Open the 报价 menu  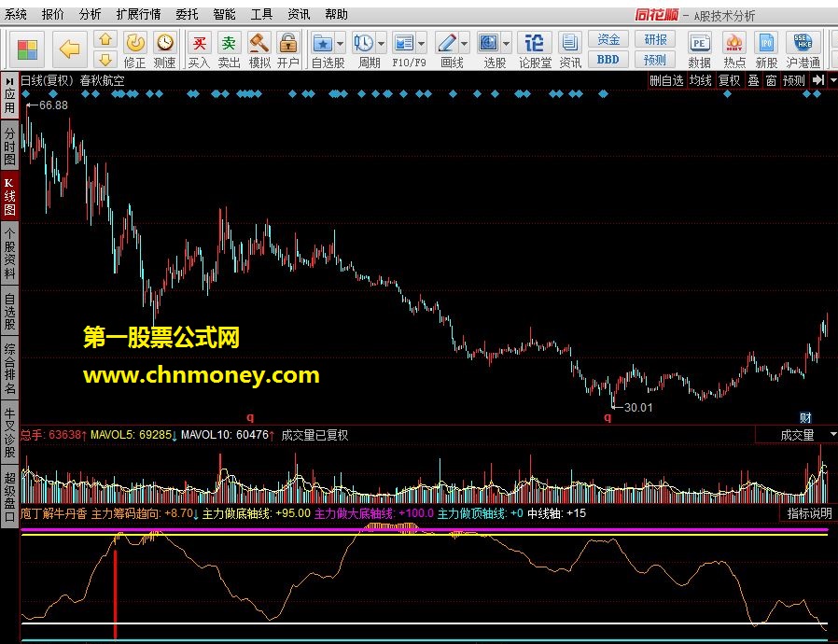pyautogui.click(x=53, y=14)
